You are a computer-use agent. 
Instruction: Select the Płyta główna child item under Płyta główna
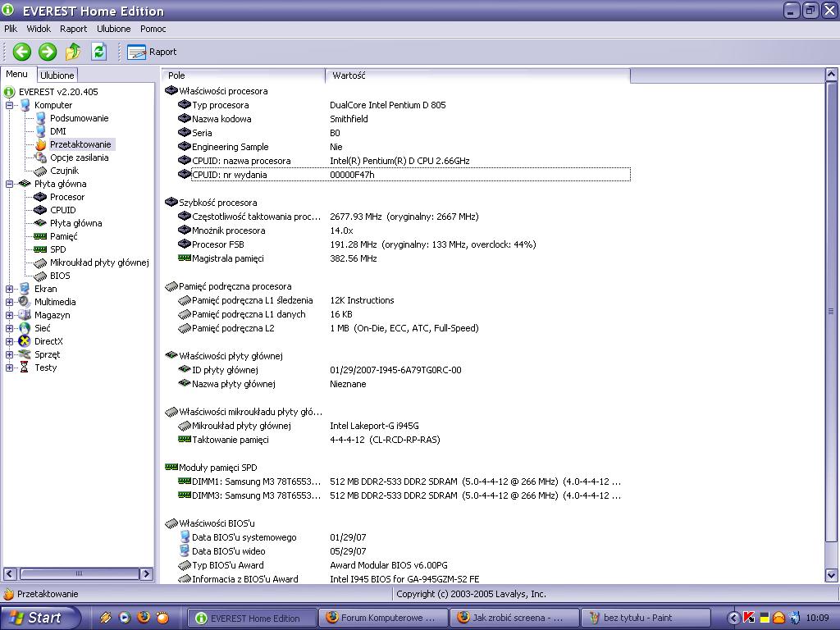[x=76, y=223]
